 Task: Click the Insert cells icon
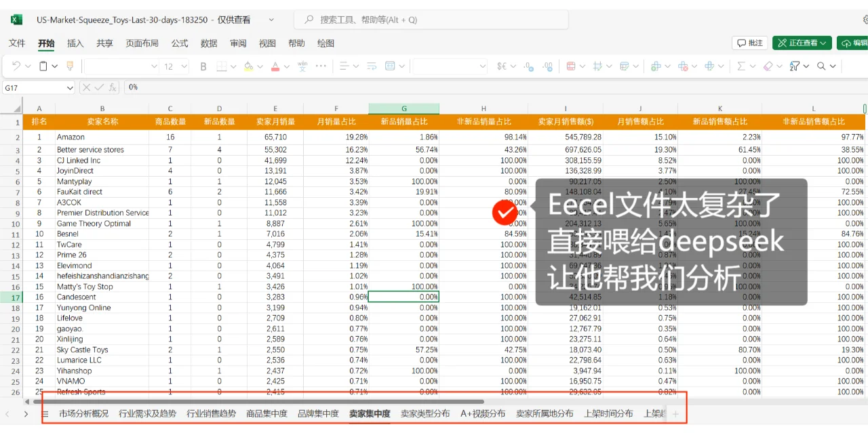coord(656,66)
